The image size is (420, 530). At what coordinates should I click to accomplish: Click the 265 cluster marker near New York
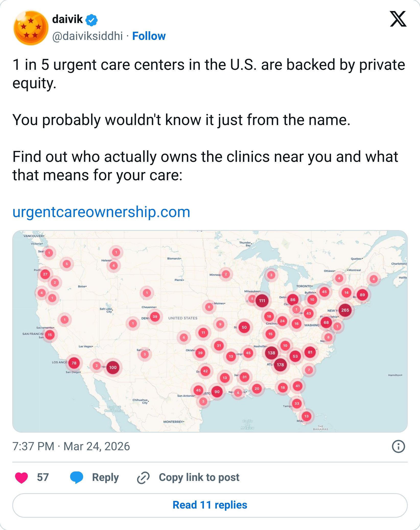(x=345, y=310)
